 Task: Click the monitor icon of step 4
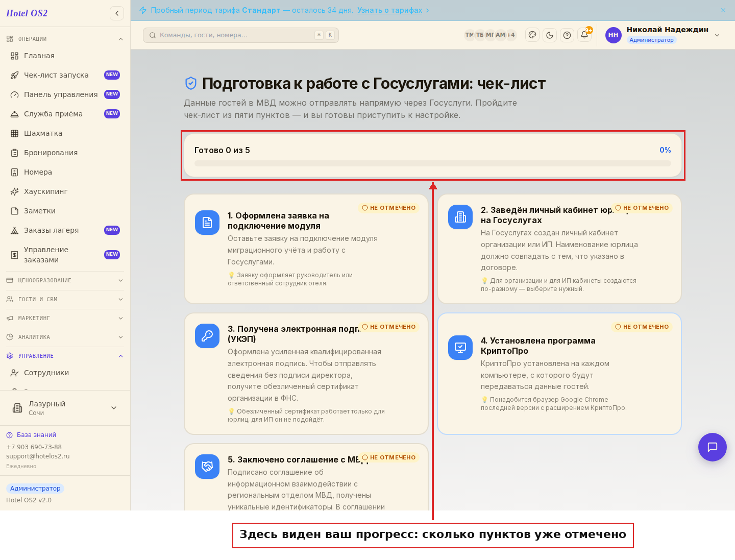tap(460, 348)
